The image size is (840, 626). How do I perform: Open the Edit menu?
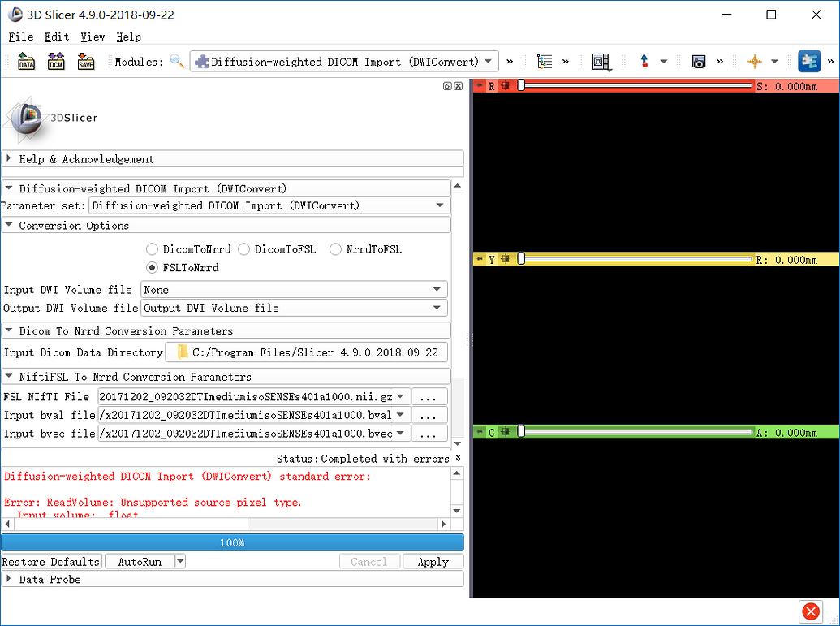[57, 37]
